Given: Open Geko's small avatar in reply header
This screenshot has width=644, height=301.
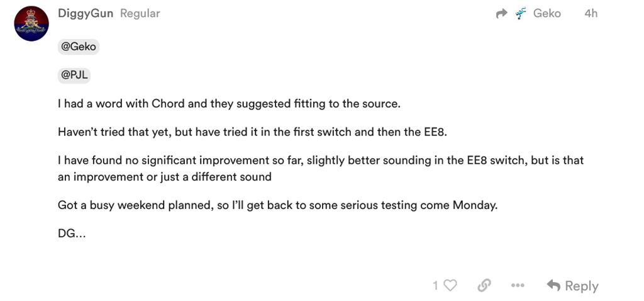Looking at the screenshot, I should (x=520, y=14).
